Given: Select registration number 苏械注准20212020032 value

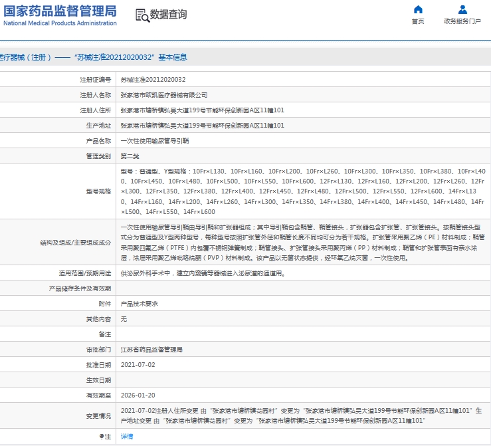Looking at the screenshot, I should 153,80.
